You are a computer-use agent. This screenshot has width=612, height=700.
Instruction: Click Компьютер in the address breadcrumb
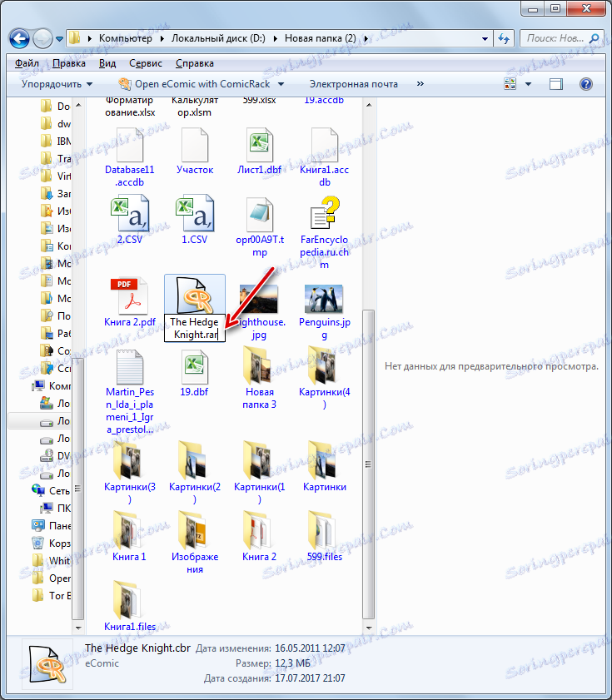[x=125, y=39]
